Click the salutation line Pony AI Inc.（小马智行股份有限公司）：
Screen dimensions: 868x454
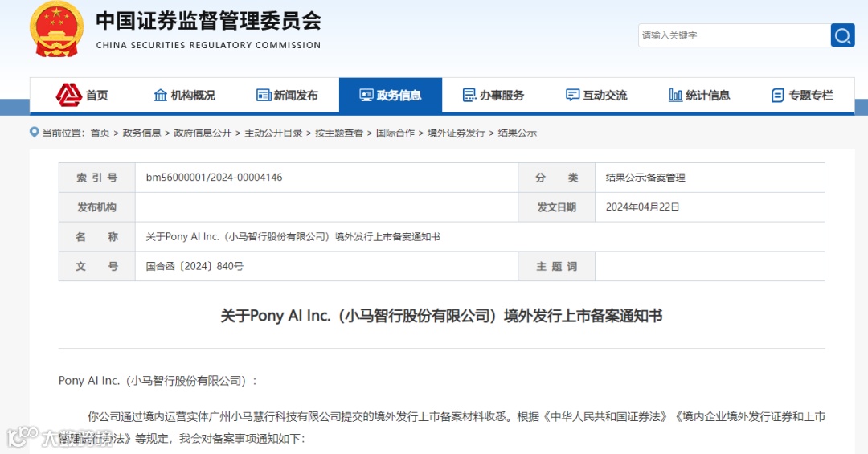pos(158,381)
